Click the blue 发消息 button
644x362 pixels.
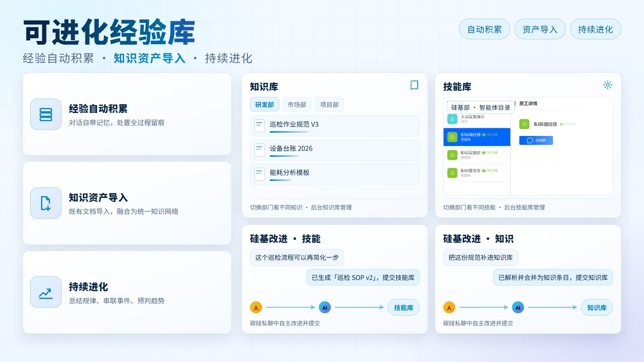[x=536, y=140]
